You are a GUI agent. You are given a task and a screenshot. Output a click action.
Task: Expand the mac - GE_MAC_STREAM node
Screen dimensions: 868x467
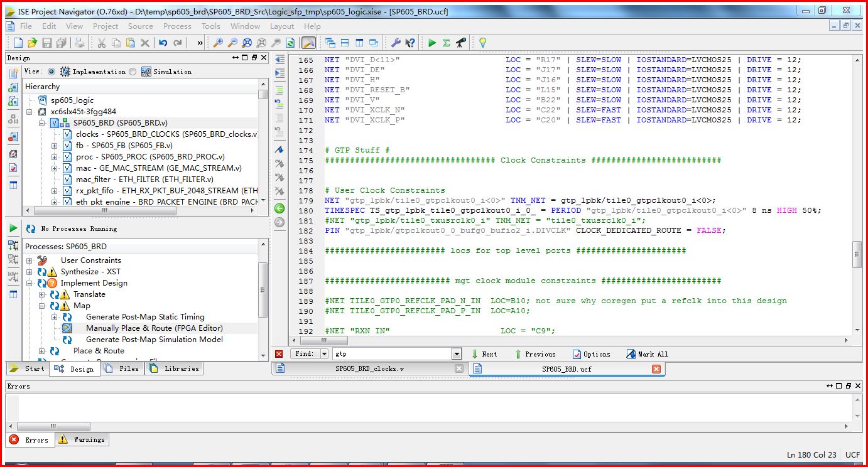(55, 168)
